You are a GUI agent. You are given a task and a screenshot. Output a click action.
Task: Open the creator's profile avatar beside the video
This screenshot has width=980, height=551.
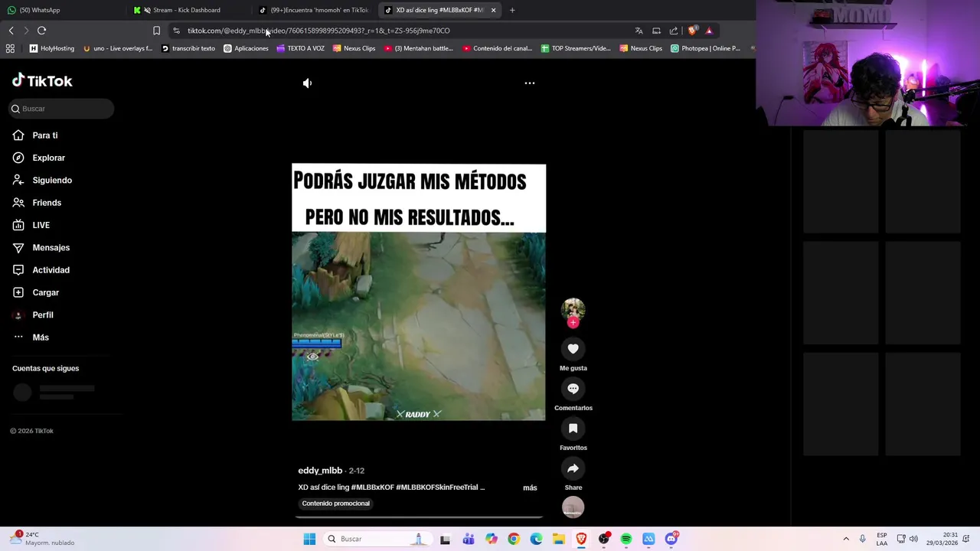573,308
